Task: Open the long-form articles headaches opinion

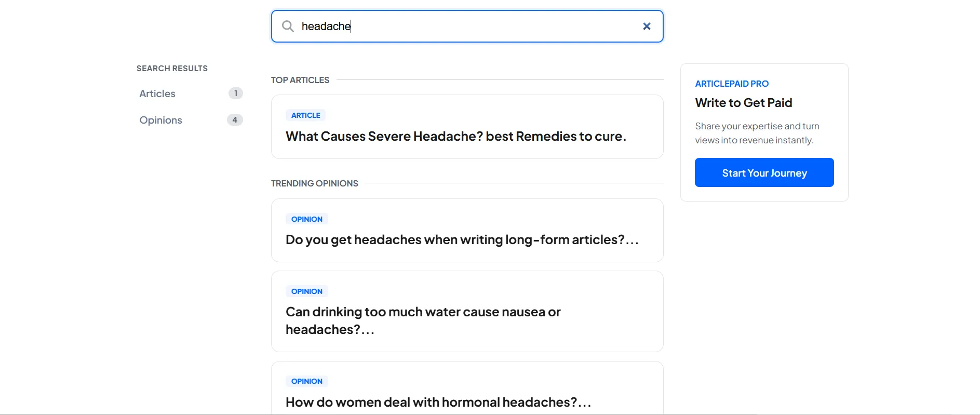Action: coord(462,239)
